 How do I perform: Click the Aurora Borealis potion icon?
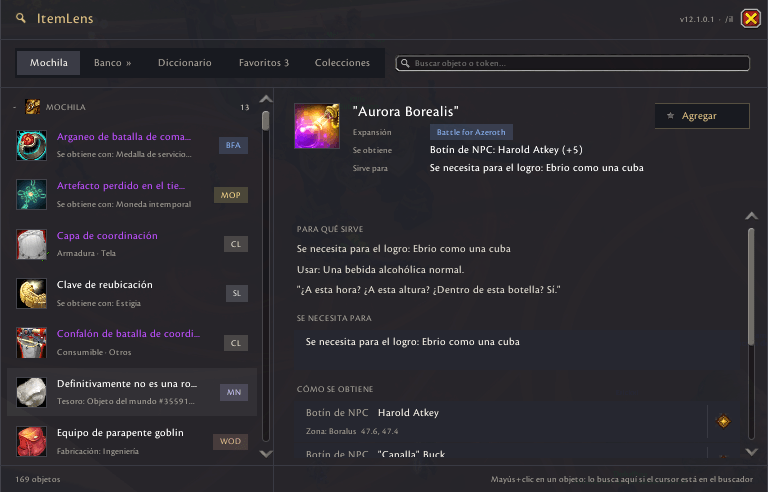[x=317, y=126]
